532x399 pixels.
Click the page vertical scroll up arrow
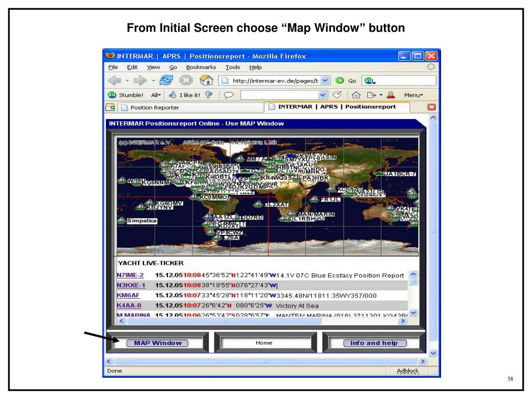coord(433,118)
